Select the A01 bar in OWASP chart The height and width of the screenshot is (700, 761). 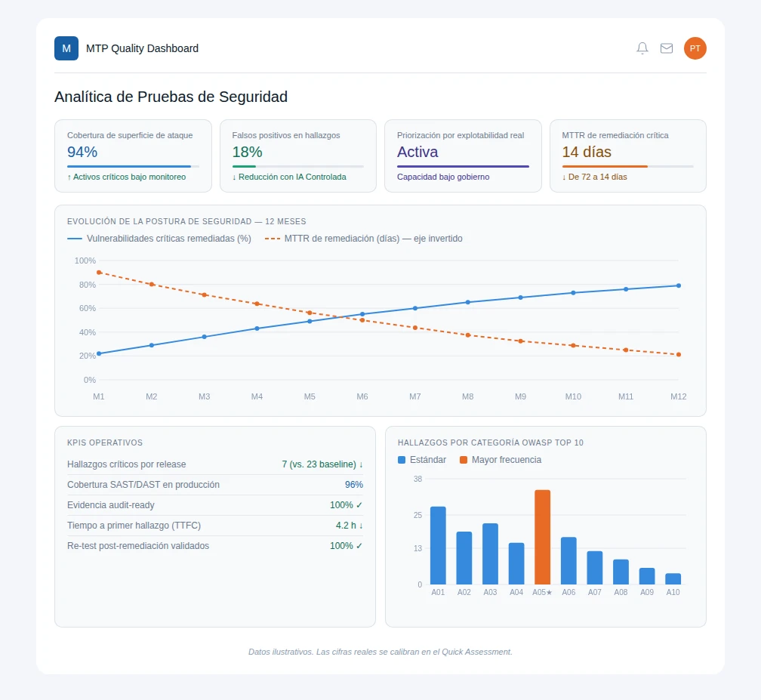pos(438,545)
